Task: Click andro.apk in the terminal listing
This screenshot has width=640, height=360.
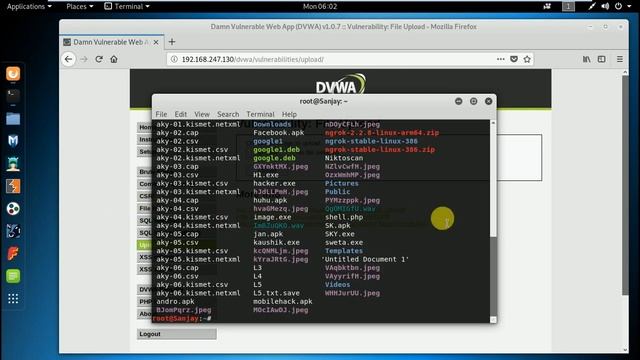Action: 175,301
